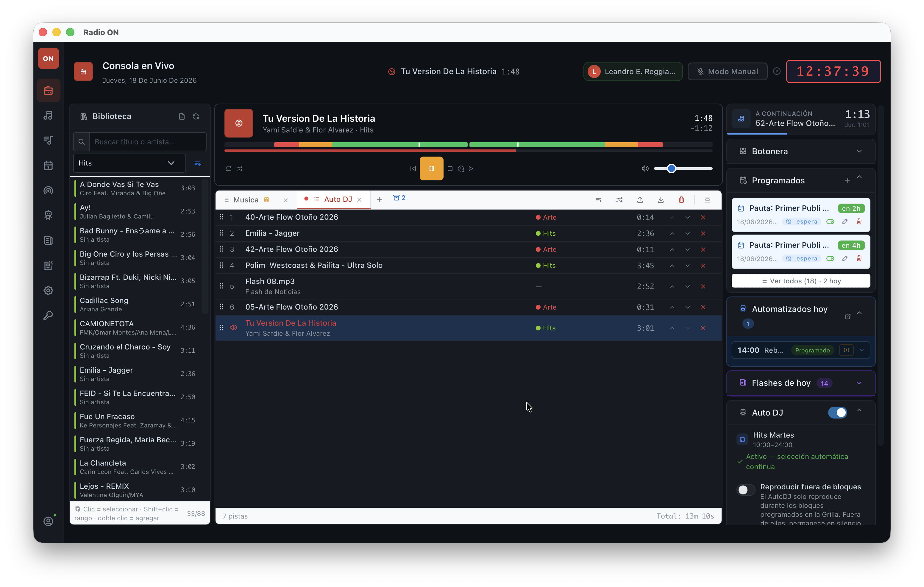Collapse the Programados panel
Viewport: 924px width, 587px height.
coord(859,177)
